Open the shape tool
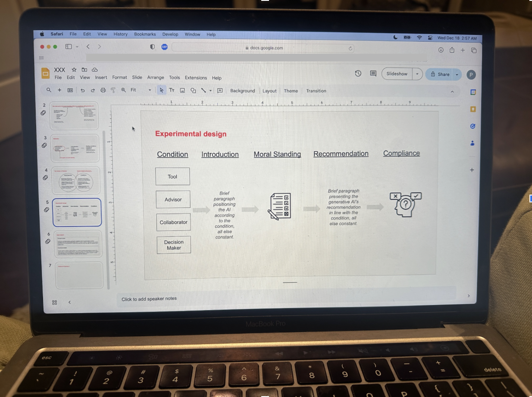 (x=193, y=90)
